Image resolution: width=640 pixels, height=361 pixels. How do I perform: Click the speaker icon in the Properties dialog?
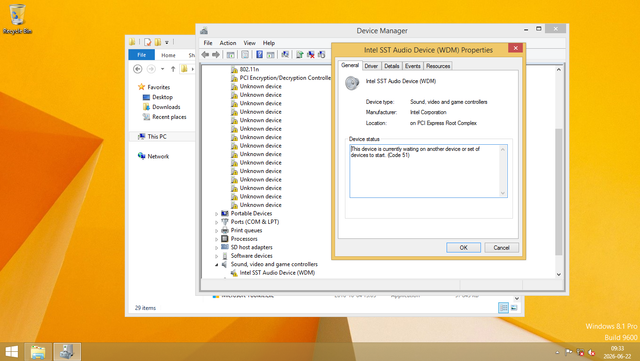tap(352, 83)
